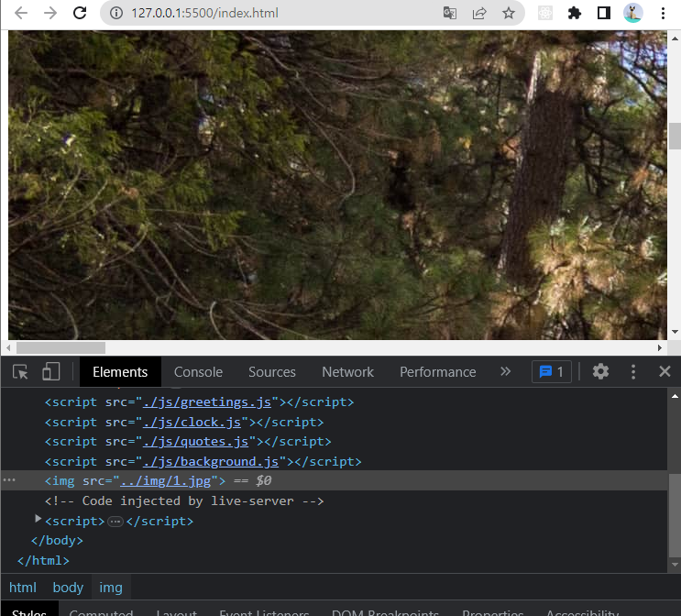Open the issues counter showing 1

(x=552, y=372)
